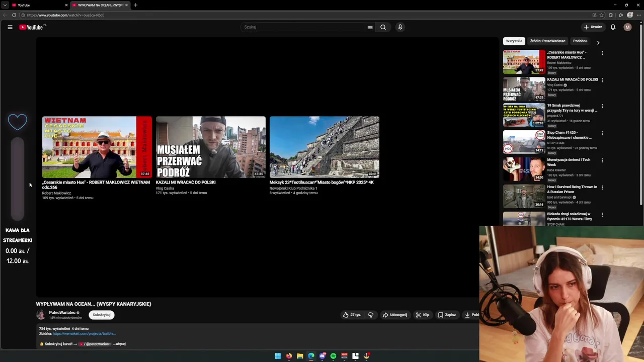Click the Klip button

(x=423, y=315)
